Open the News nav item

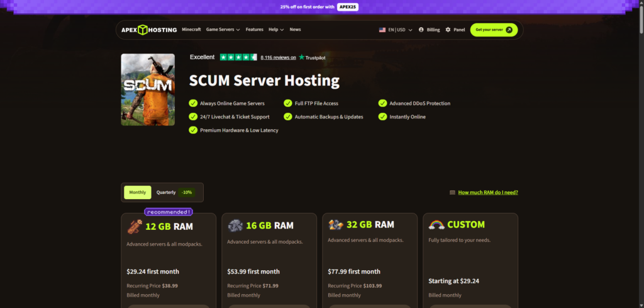coord(295,30)
